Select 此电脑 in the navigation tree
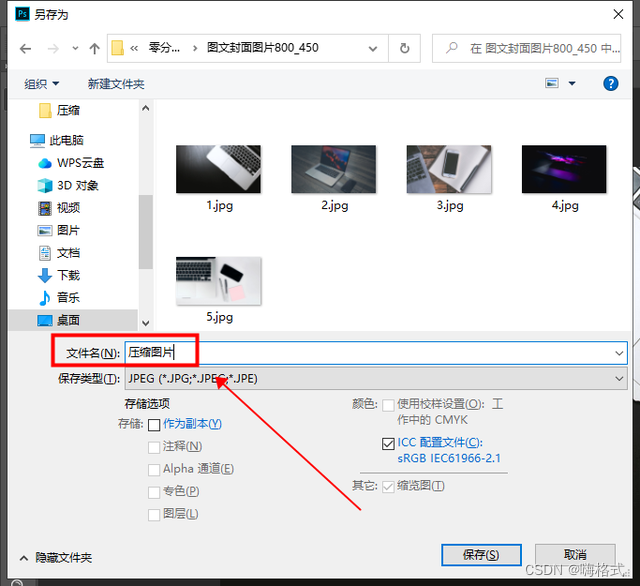 [57, 140]
